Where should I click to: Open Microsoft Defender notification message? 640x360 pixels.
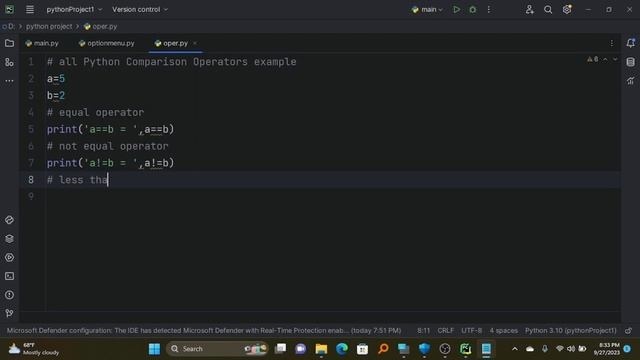(x=204, y=331)
